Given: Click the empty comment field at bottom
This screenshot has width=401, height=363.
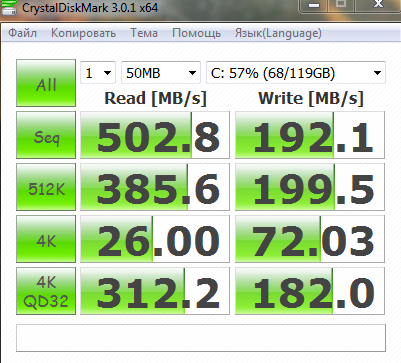Looking at the screenshot, I should 201,338.
